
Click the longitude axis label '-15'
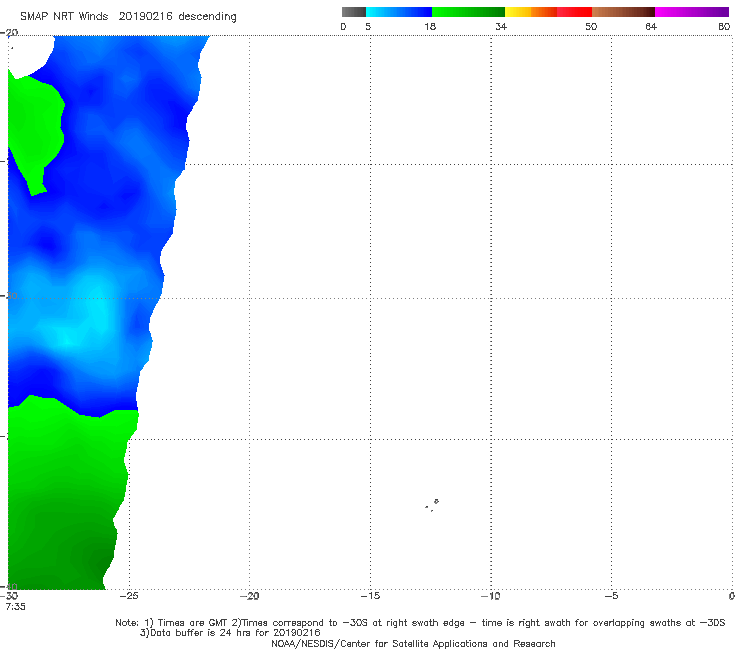pyautogui.click(x=370, y=596)
